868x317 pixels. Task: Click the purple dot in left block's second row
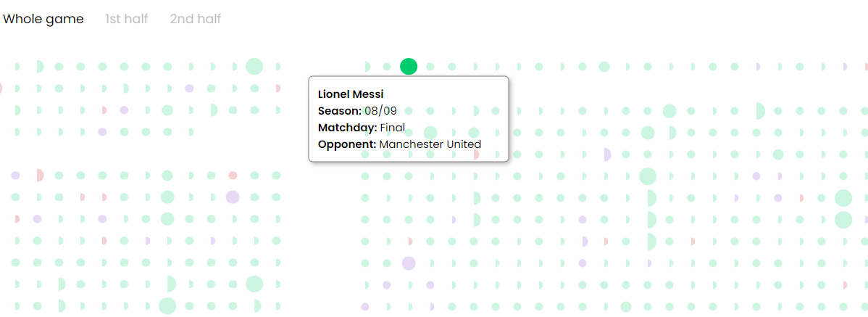[189, 88]
